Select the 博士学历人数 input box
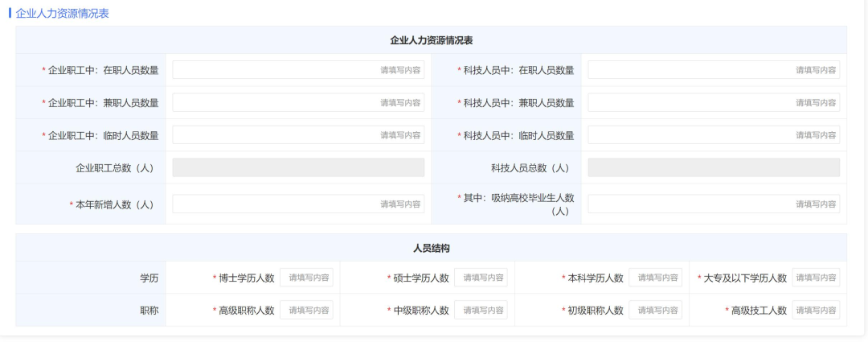The image size is (868, 342). click(307, 278)
